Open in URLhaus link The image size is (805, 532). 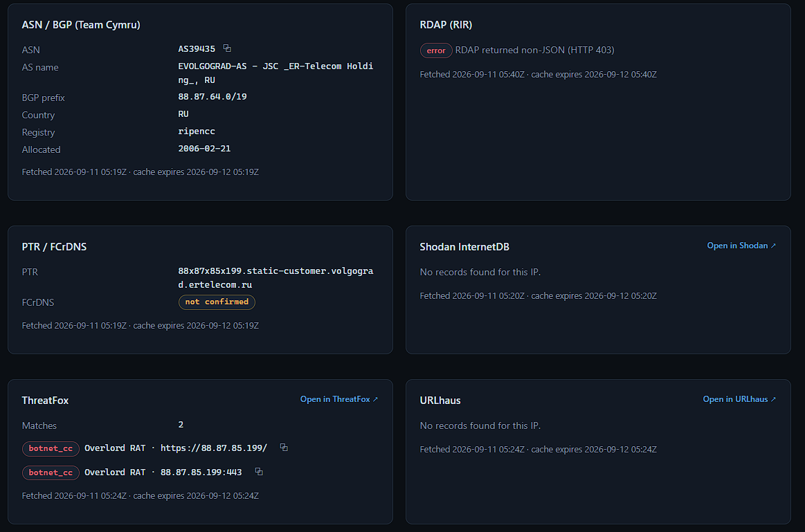point(739,399)
